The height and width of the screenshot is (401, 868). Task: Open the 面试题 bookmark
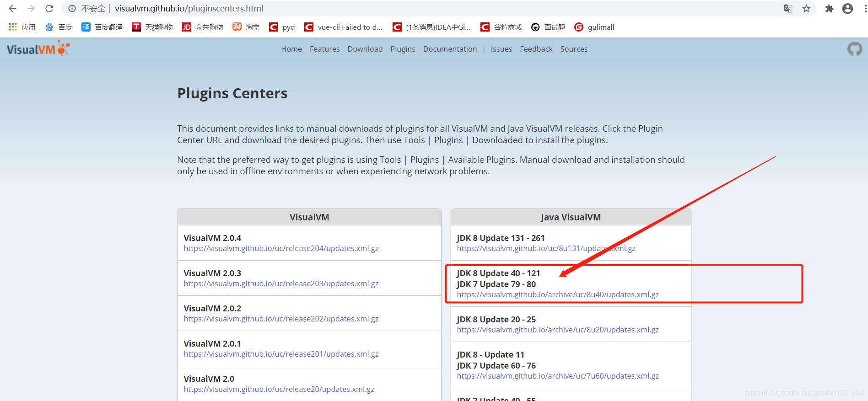pyautogui.click(x=548, y=27)
